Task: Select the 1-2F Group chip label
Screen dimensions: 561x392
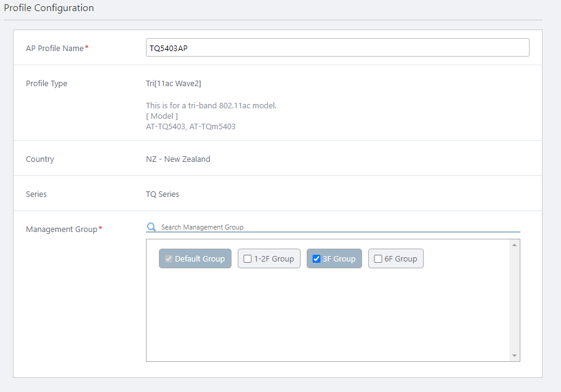Action: point(274,259)
